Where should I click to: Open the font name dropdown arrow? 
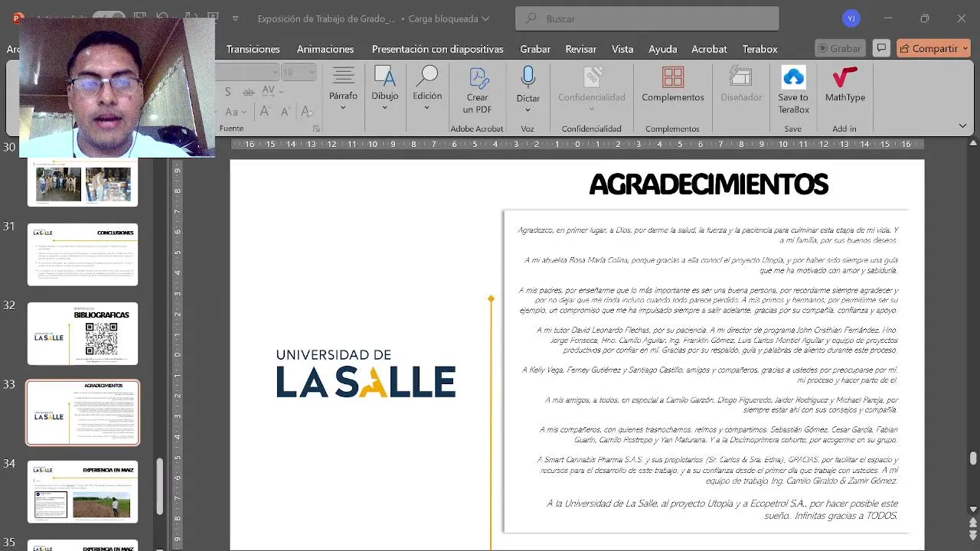pos(275,72)
